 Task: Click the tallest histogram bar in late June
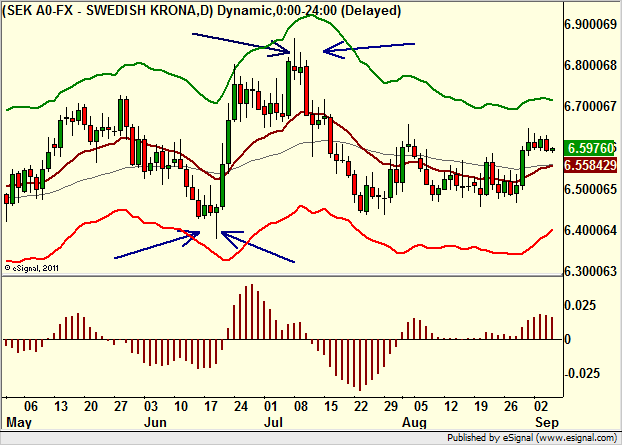(x=252, y=312)
